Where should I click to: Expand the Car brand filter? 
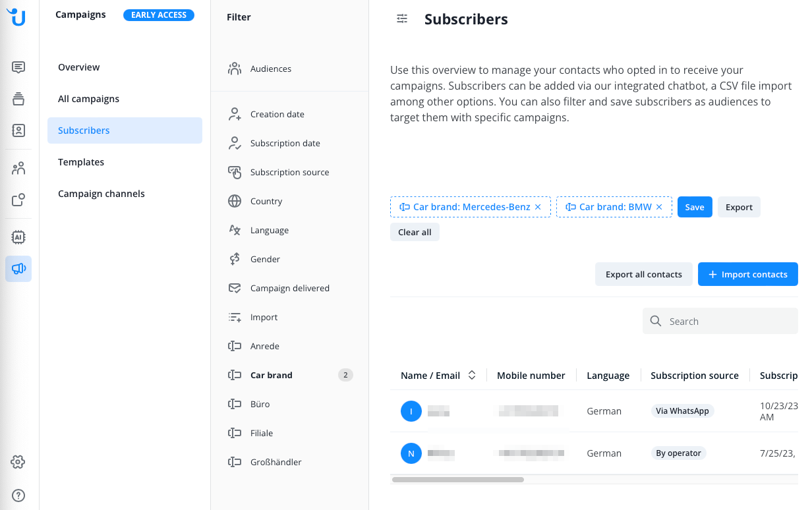(289, 375)
